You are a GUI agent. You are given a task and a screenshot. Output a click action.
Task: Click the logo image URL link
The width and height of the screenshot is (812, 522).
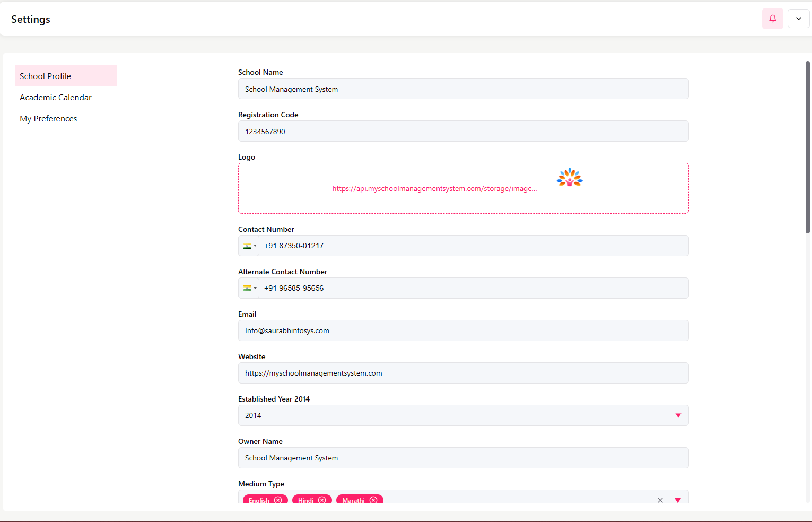[x=434, y=188]
